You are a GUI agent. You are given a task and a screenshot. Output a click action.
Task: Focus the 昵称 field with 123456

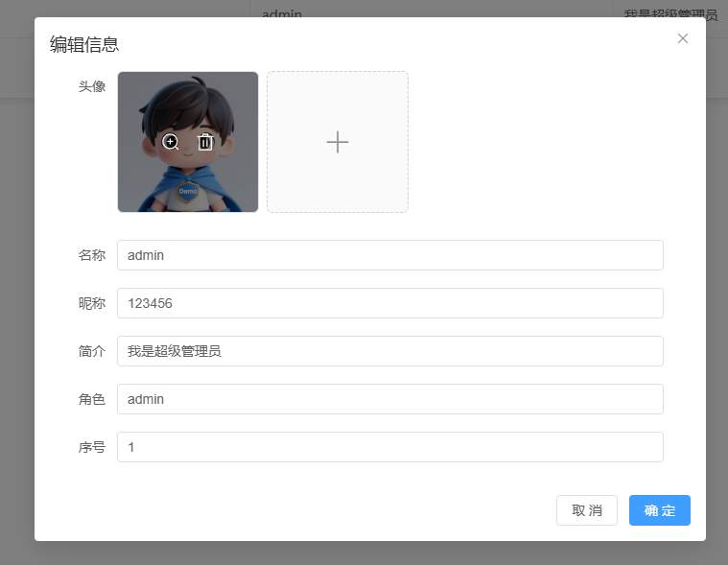pyautogui.click(x=390, y=303)
